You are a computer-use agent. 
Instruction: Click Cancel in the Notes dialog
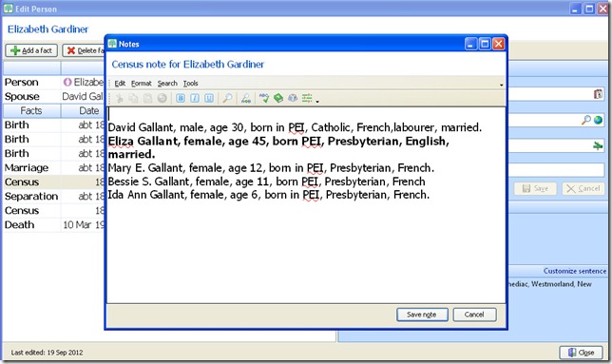[474, 315]
